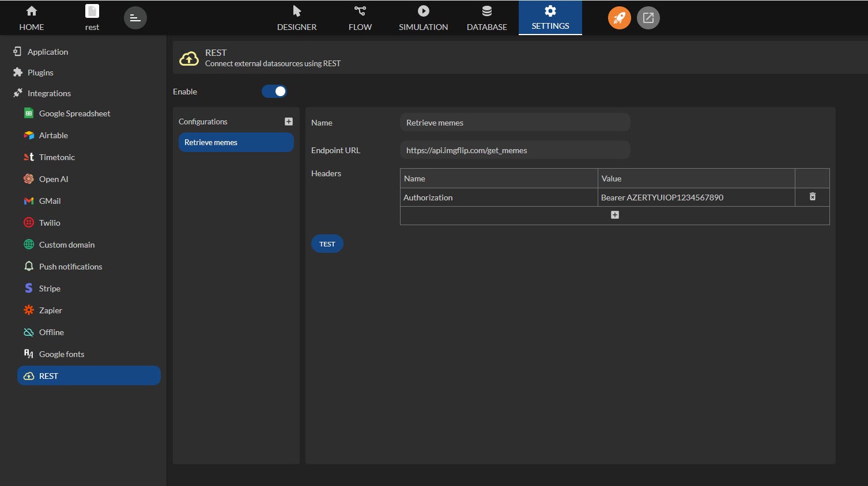868x486 pixels.
Task: Click the Headers label
Action: (x=326, y=173)
